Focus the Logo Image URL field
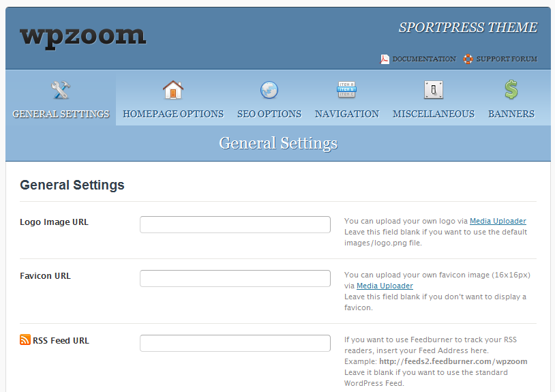 235,225
